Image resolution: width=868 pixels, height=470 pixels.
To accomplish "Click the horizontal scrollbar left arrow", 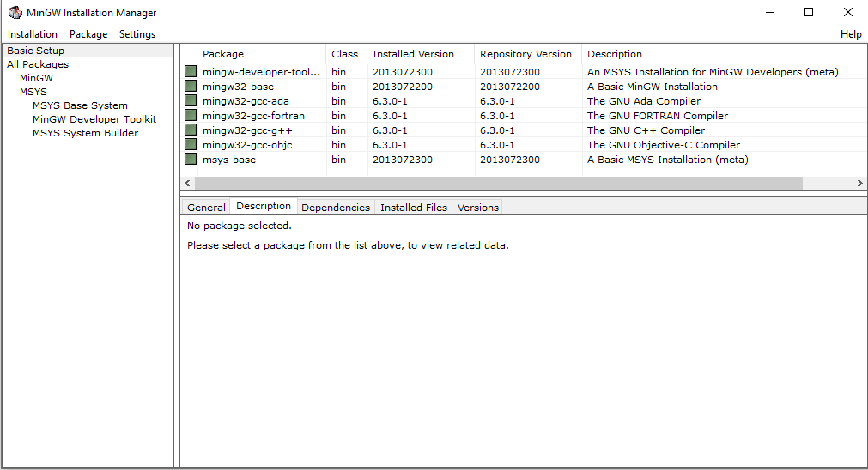I will click(187, 183).
